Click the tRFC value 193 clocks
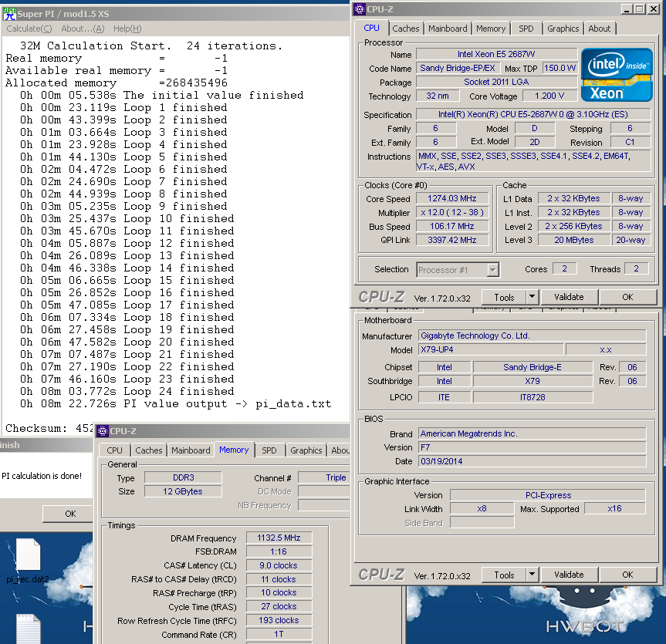This screenshot has width=666, height=644. click(x=279, y=620)
